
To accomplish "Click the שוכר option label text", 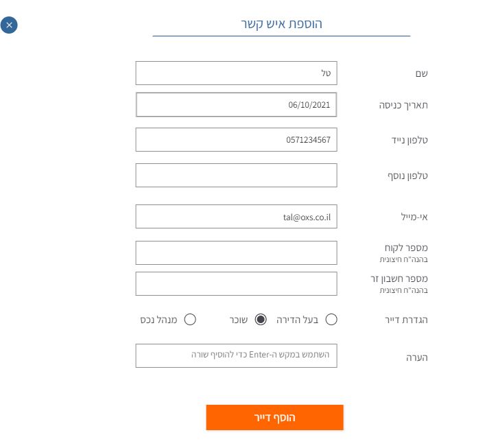I will [238, 320].
